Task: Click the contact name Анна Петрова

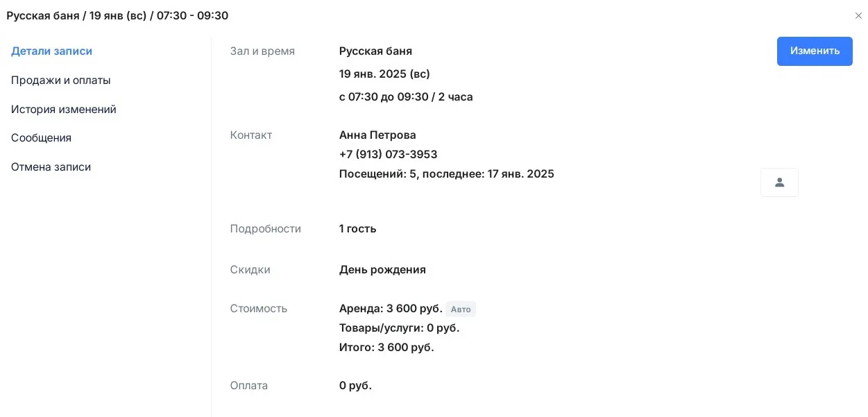Action: point(376,135)
